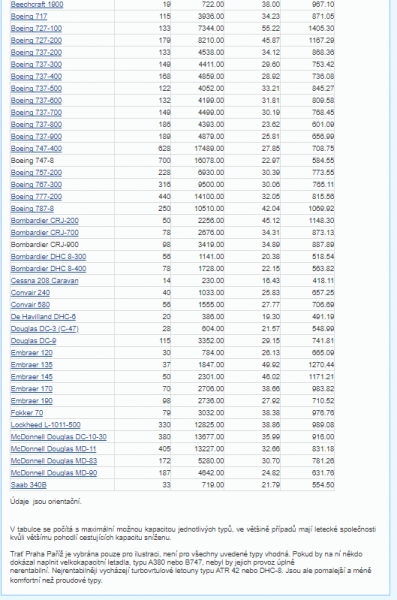Viewport: 397px width, 600px height.
Task: Click the Bombardier CRJ-200 link
Action: (44, 221)
